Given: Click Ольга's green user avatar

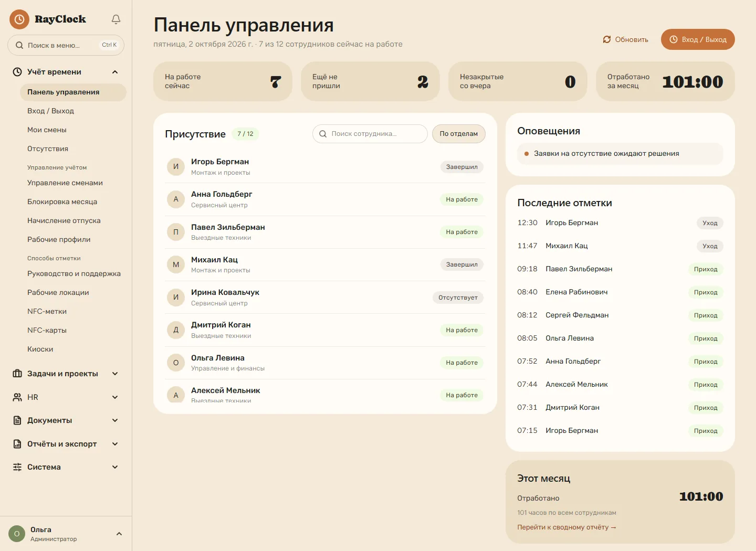Looking at the screenshot, I should tap(17, 534).
